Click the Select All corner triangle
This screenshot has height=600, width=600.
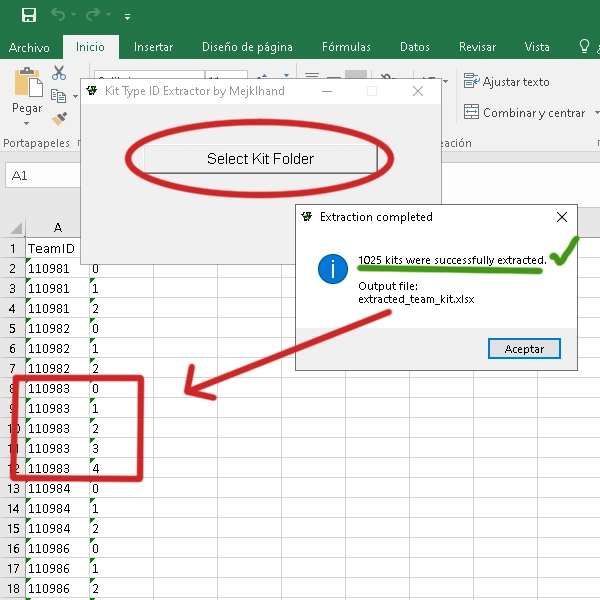pyautogui.click(x=16, y=228)
